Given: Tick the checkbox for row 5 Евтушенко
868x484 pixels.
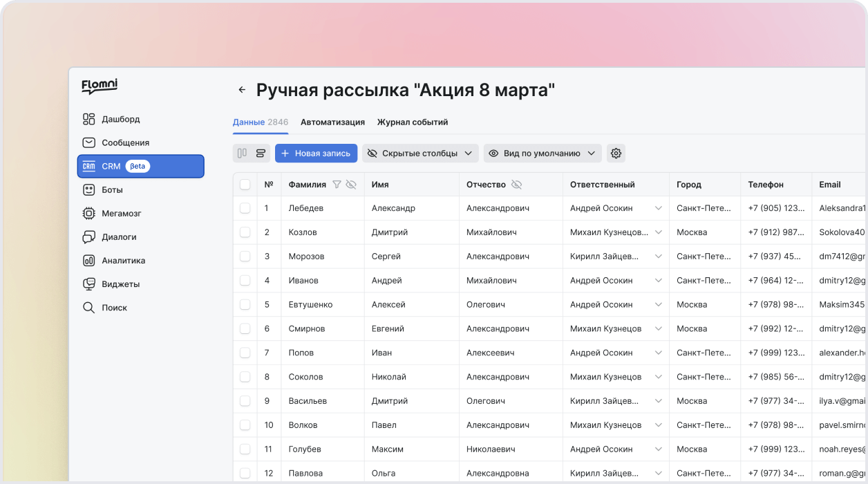Looking at the screenshot, I should point(245,304).
